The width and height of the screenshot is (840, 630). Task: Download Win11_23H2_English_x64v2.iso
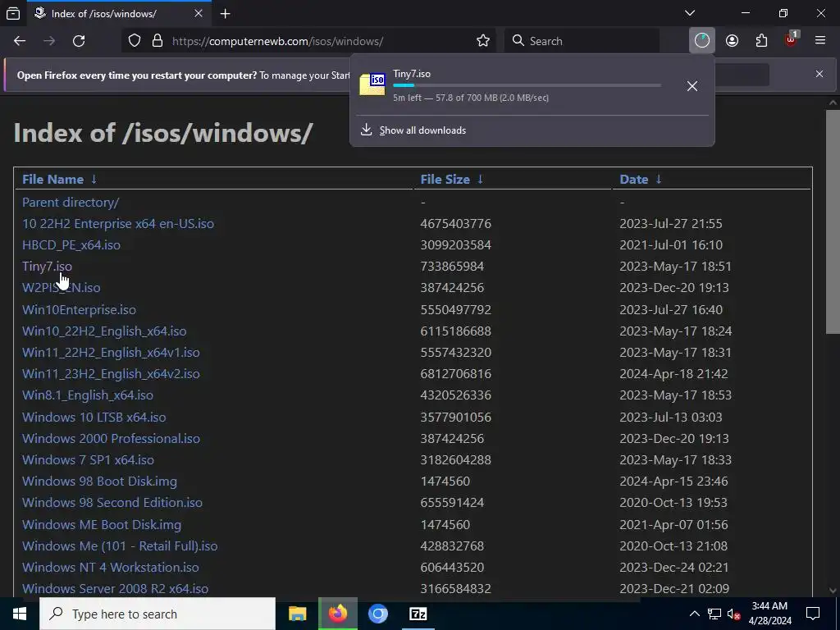tap(111, 374)
